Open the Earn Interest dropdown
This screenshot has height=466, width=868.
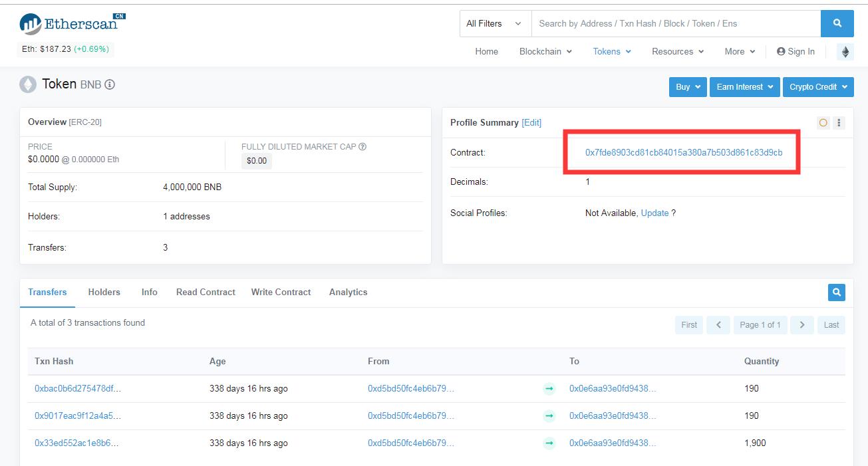[745, 86]
